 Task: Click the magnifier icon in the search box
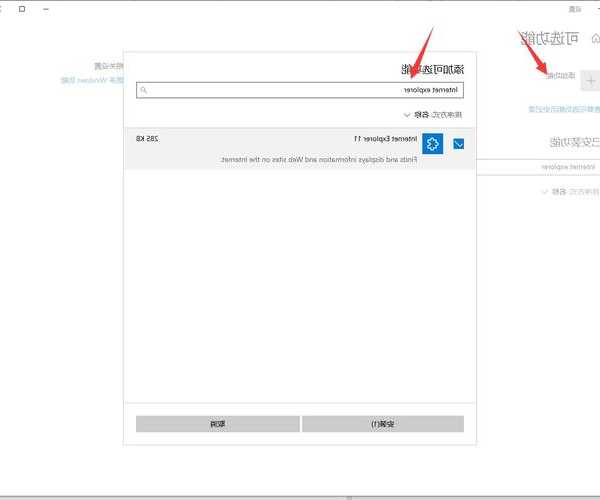(x=144, y=90)
